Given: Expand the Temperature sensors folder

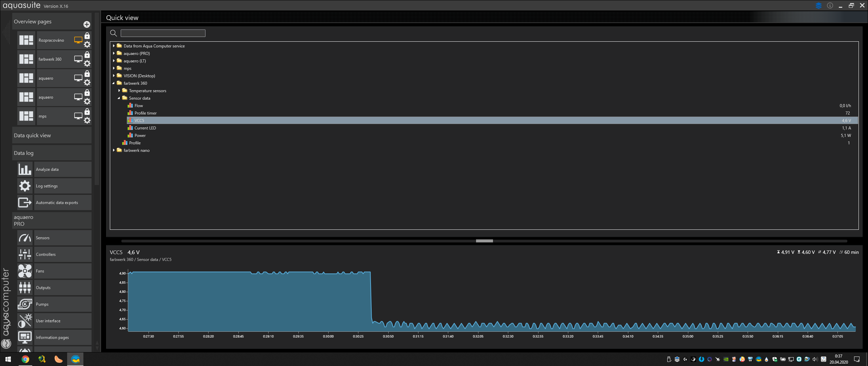Looking at the screenshot, I should pyautogui.click(x=119, y=90).
